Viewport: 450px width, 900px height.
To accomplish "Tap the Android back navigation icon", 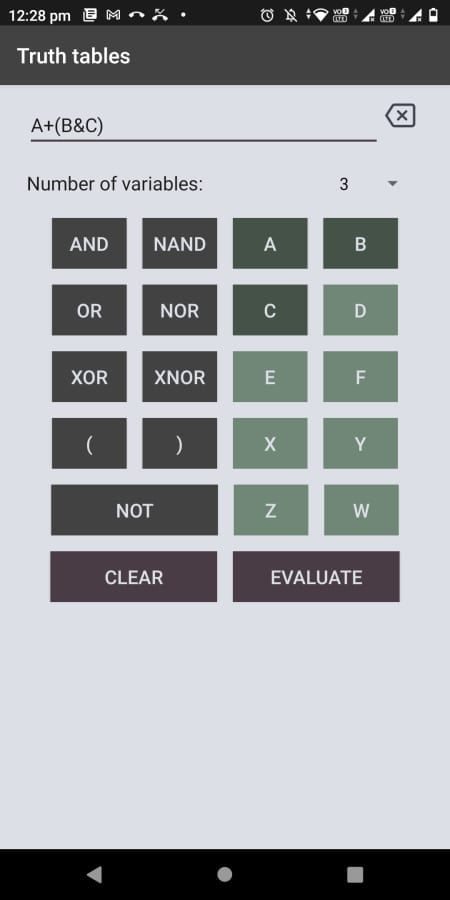I will (94, 874).
